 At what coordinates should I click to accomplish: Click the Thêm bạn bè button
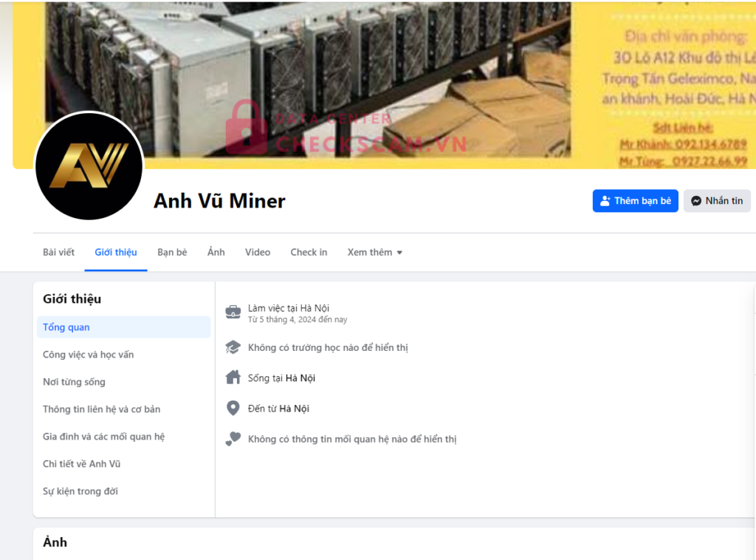coord(635,201)
